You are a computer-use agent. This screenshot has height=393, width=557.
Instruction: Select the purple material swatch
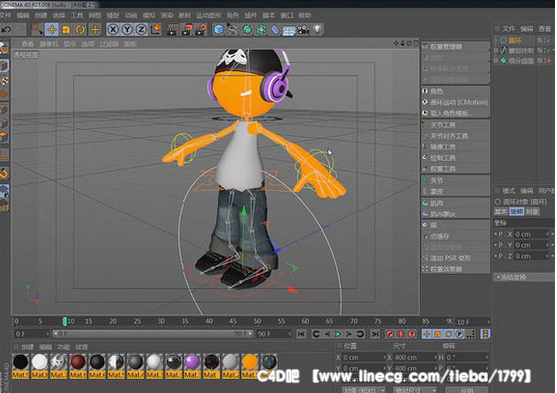[192, 362]
